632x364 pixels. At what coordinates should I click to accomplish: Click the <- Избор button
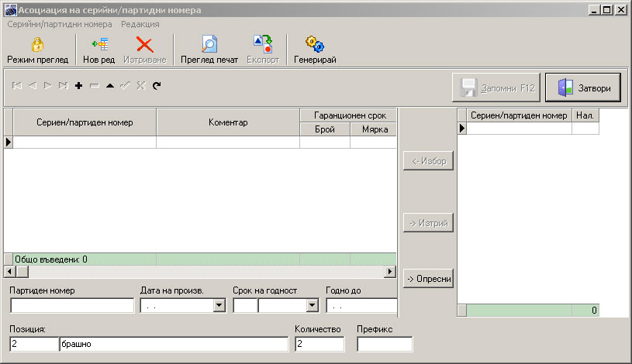tap(429, 160)
